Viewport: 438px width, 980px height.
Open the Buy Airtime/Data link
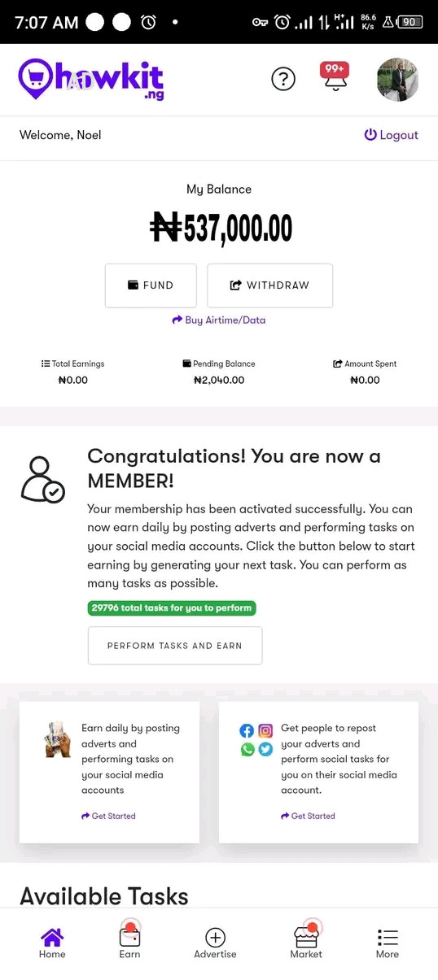pos(218,320)
